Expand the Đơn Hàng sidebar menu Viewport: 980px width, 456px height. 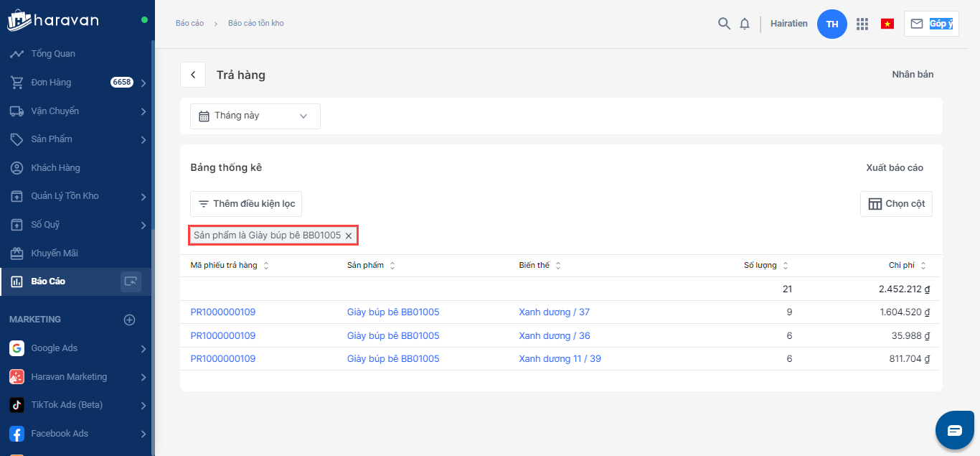(x=143, y=83)
